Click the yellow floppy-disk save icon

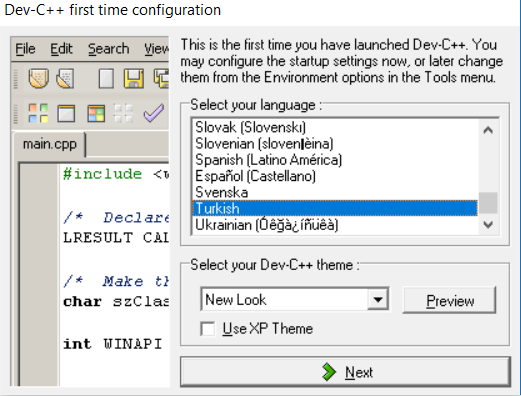pyautogui.click(x=134, y=79)
